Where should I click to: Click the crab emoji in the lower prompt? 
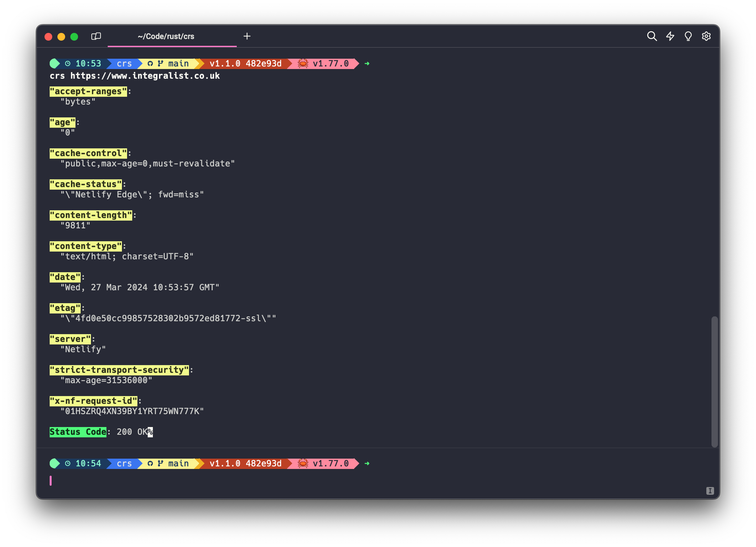[x=303, y=463]
